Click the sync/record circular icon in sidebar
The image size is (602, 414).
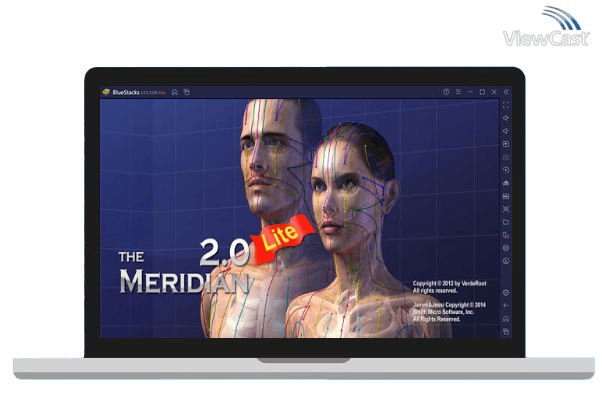506,170
